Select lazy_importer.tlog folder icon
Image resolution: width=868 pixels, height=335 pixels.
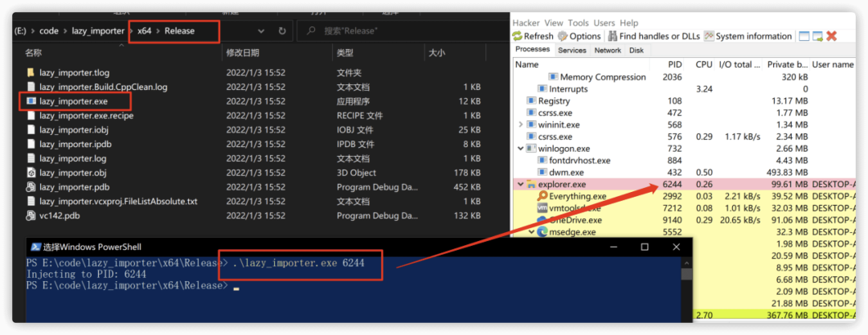[31, 72]
